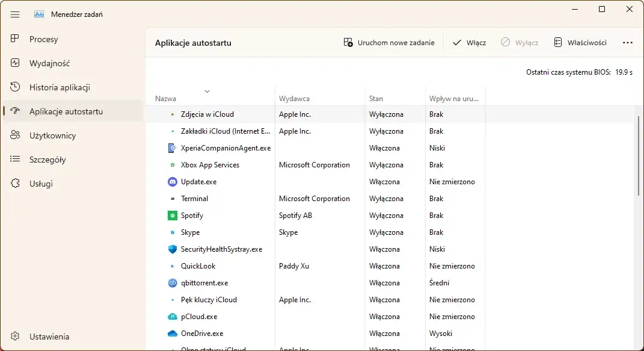This screenshot has width=644, height=351.
Task: Click the Pęk kluczy iCloud icon
Action: pos(173,300)
